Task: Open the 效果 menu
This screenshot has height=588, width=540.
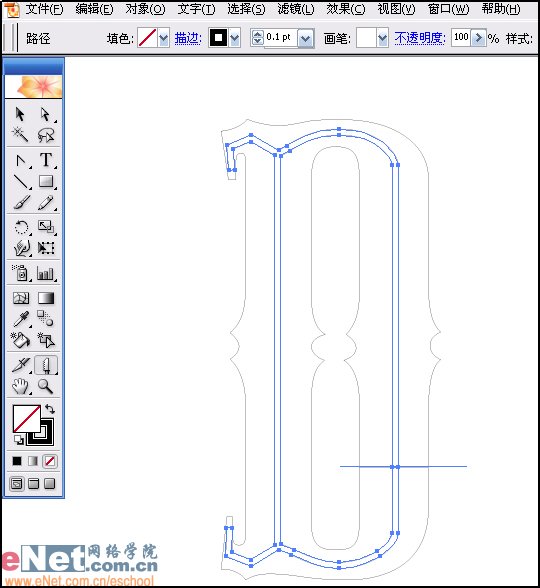Action: pos(345,9)
